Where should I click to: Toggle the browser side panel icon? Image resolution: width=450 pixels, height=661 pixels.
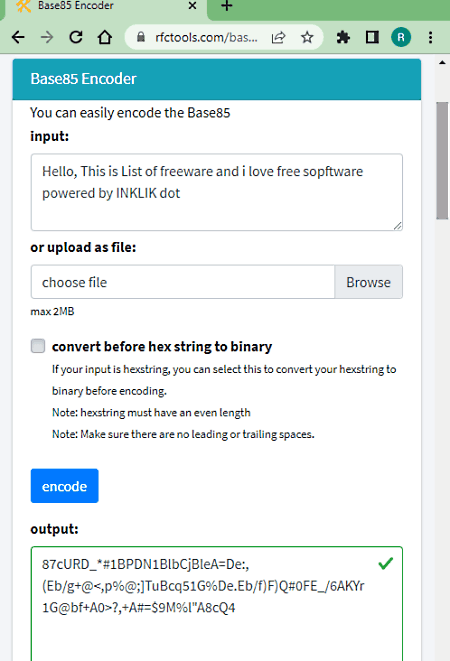[x=372, y=38]
